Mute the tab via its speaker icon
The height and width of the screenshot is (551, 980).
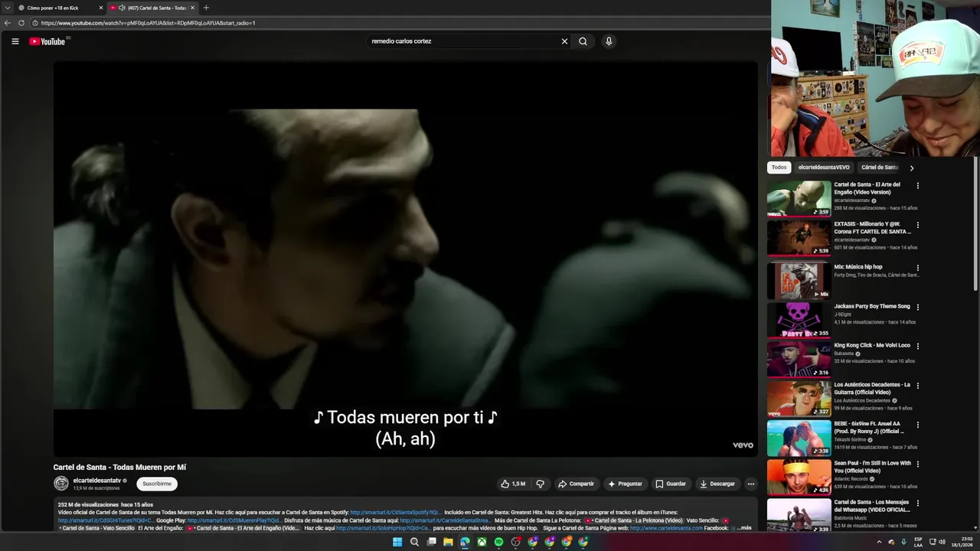122,8
